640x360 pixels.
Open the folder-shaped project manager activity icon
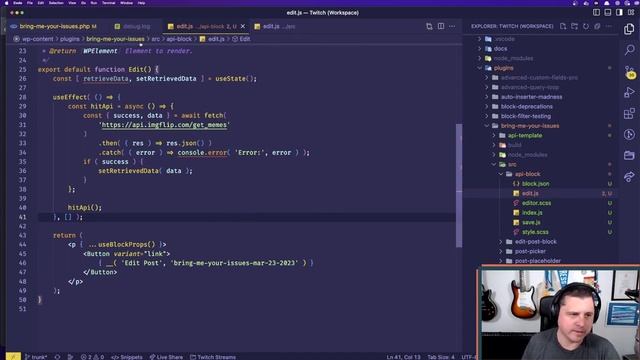tap(629, 156)
